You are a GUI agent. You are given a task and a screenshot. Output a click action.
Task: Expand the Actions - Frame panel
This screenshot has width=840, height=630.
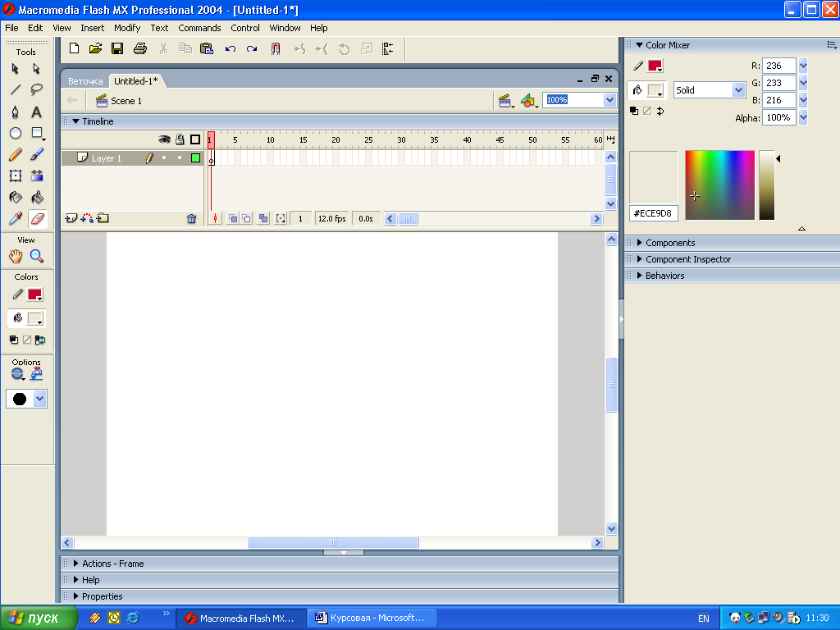(76, 564)
